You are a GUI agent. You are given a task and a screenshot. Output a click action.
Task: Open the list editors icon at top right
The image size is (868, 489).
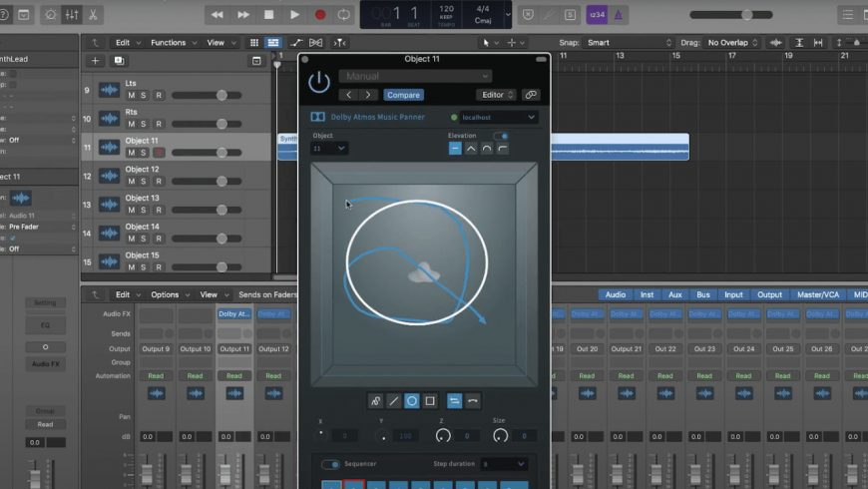pyautogui.click(x=847, y=15)
